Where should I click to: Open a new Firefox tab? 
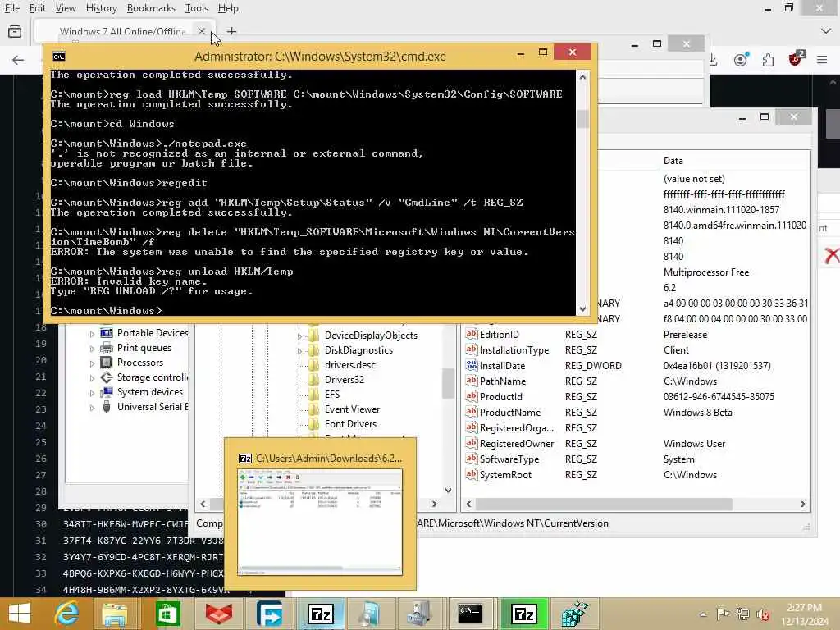[231, 32]
